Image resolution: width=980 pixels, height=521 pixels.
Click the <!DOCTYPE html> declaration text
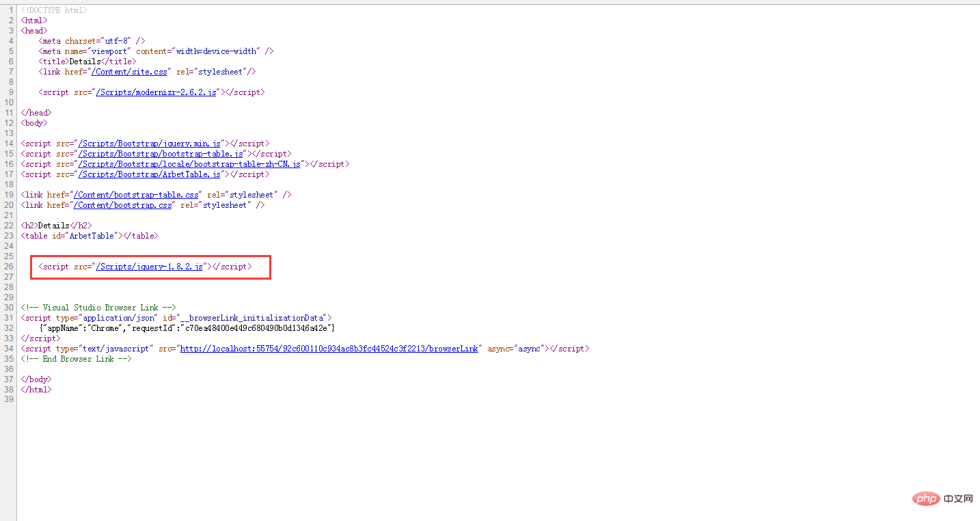54,10
